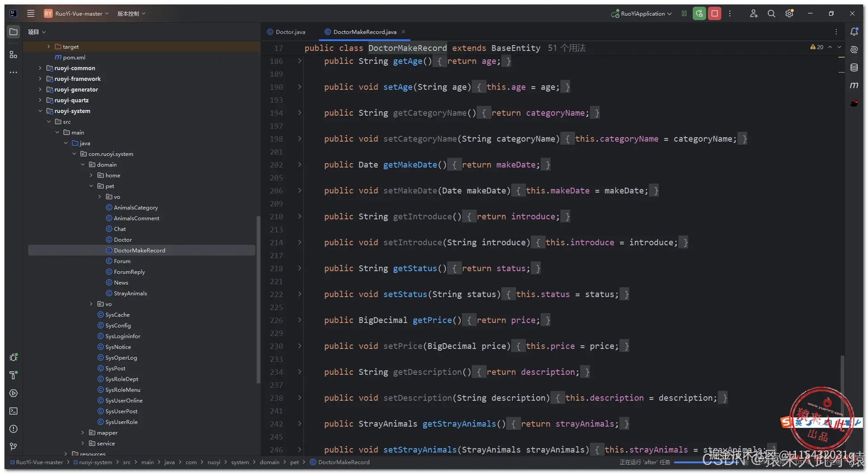Open the Terminal tool window

click(x=13, y=411)
